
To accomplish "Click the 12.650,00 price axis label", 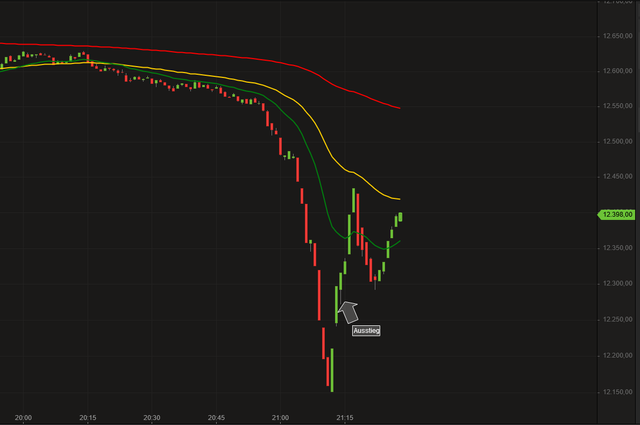I will [618, 36].
